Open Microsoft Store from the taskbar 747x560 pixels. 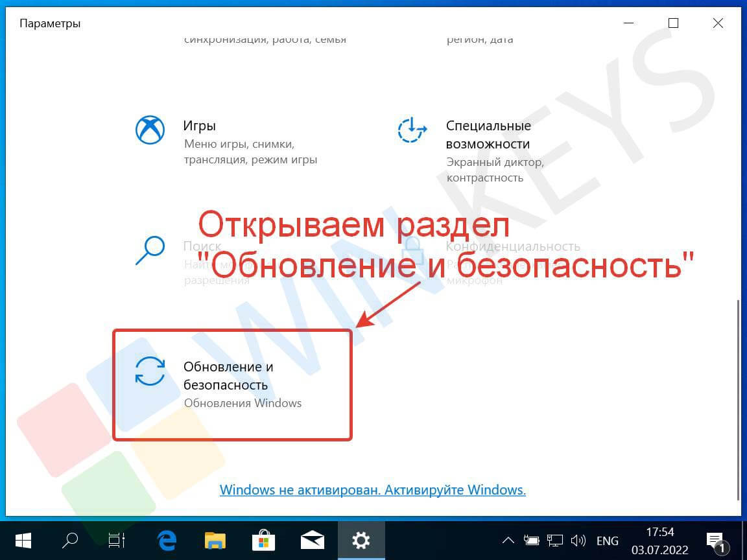pyautogui.click(x=265, y=540)
